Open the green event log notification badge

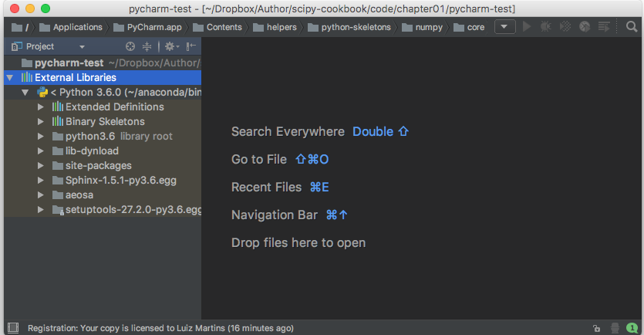click(632, 328)
